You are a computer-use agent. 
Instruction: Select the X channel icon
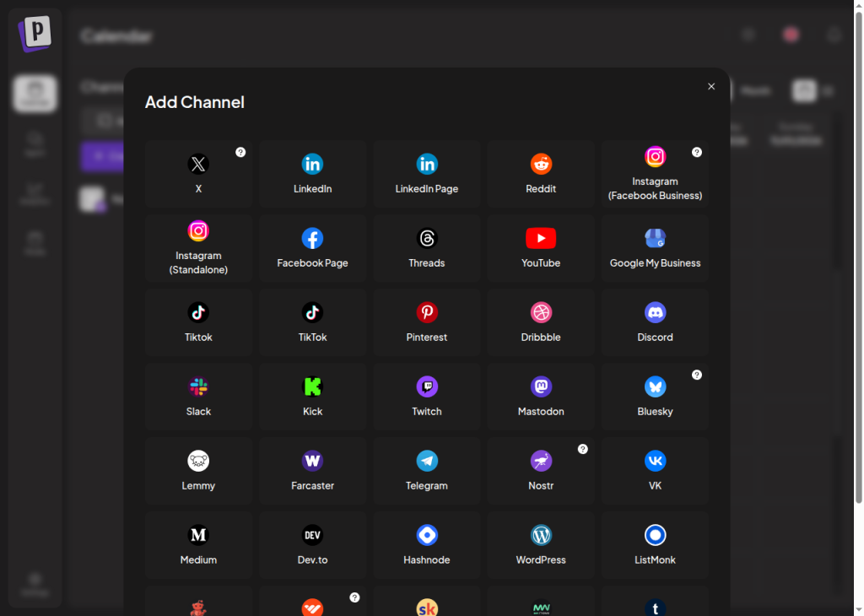[198, 164]
